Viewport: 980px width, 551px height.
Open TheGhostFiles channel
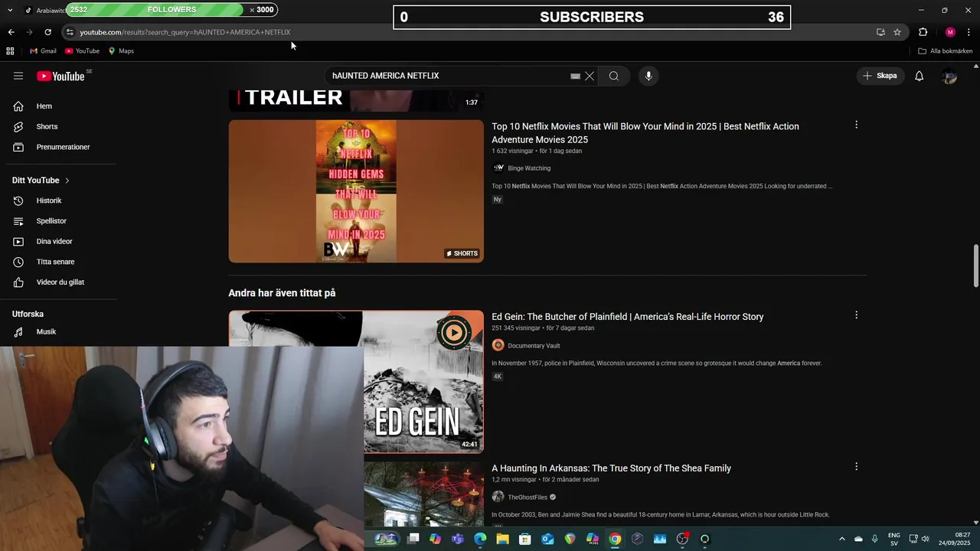tap(528, 497)
